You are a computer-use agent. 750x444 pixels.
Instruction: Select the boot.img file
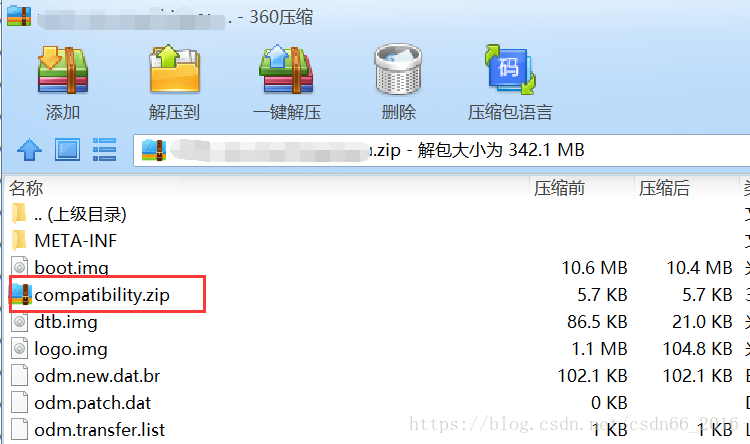pos(71,267)
